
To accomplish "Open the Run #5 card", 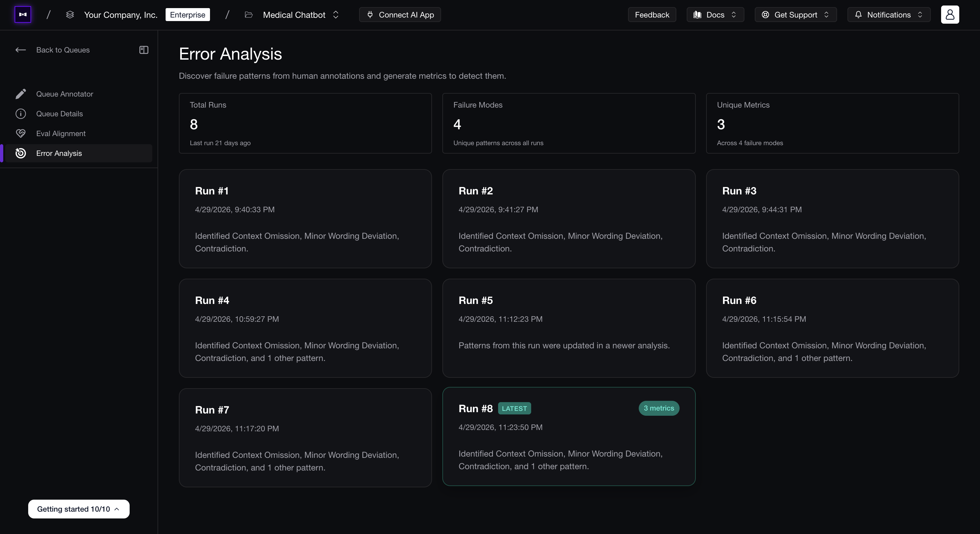I will (x=569, y=328).
